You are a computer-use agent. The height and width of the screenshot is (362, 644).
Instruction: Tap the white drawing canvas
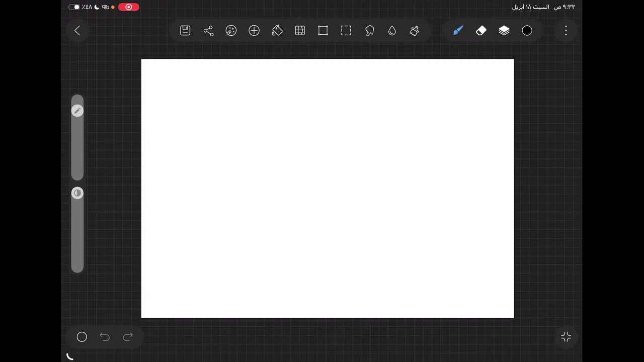click(328, 189)
